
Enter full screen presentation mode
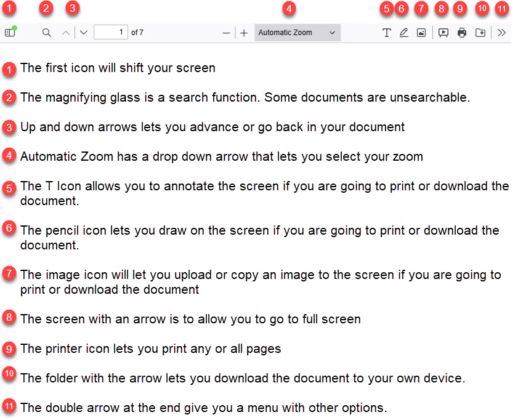pos(443,33)
